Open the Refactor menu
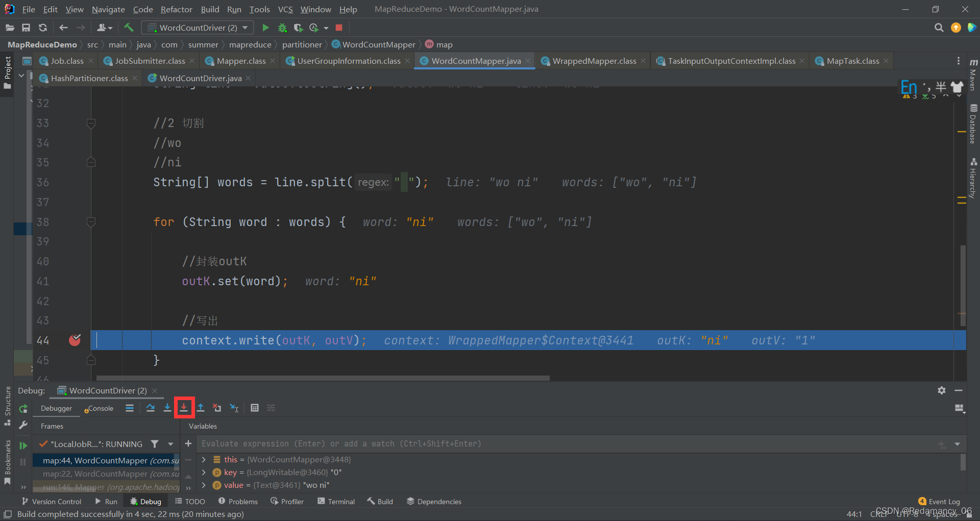 [176, 9]
